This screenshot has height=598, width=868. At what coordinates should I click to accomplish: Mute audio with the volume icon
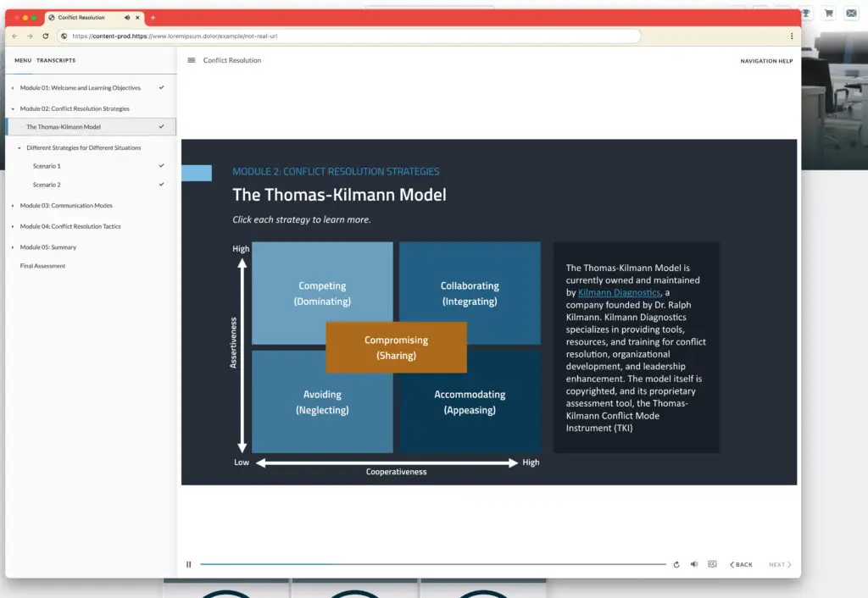[x=693, y=564]
